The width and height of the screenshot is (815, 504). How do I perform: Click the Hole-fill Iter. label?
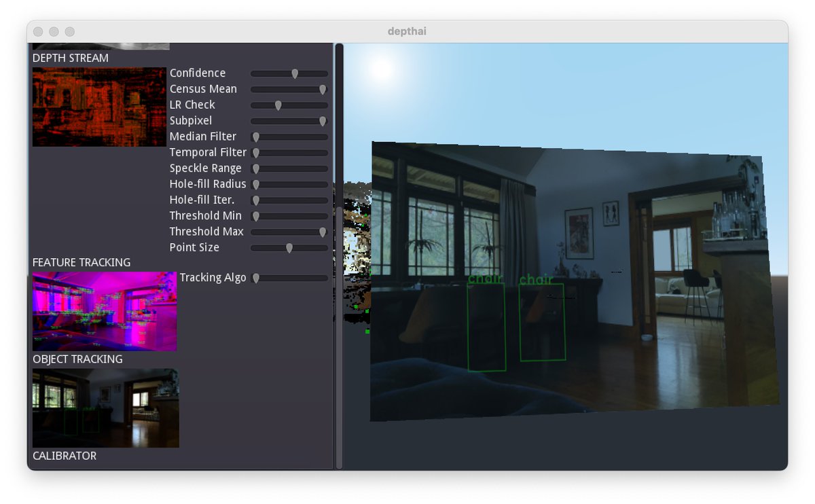click(202, 200)
